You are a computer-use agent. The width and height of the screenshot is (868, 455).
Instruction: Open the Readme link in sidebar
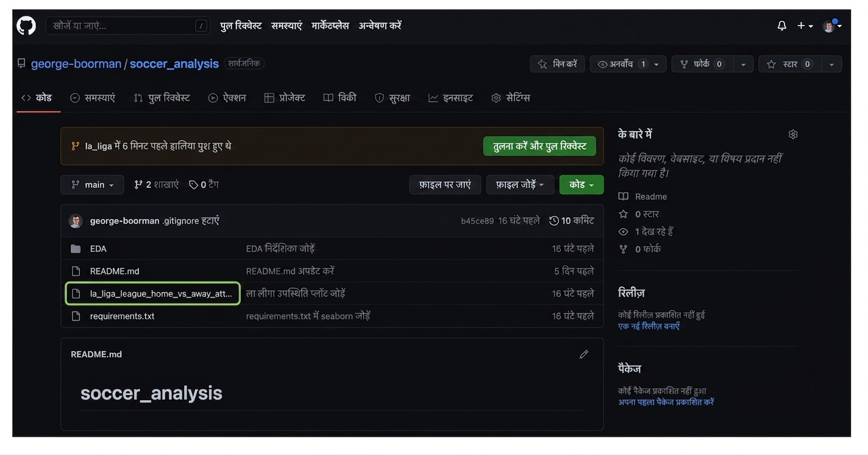651,196
